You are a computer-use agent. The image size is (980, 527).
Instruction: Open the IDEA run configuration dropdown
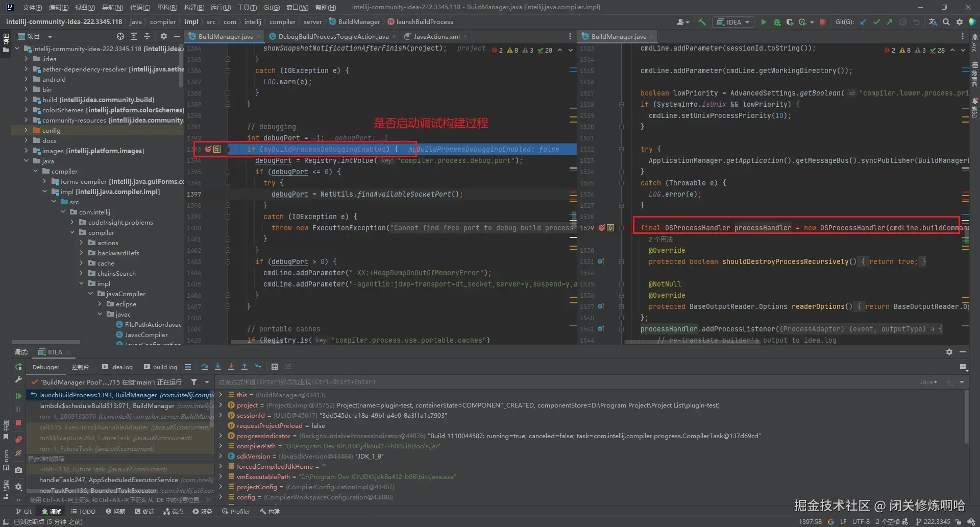pos(734,22)
